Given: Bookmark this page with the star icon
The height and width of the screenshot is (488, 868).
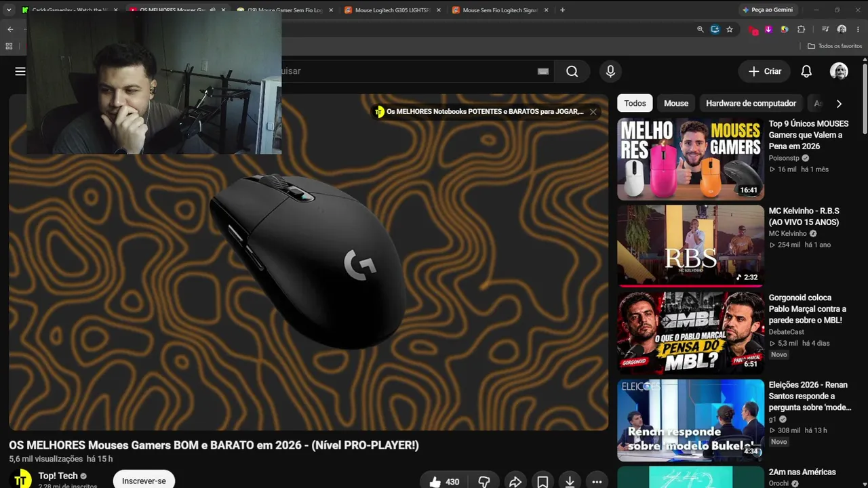Looking at the screenshot, I should (x=730, y=29).
